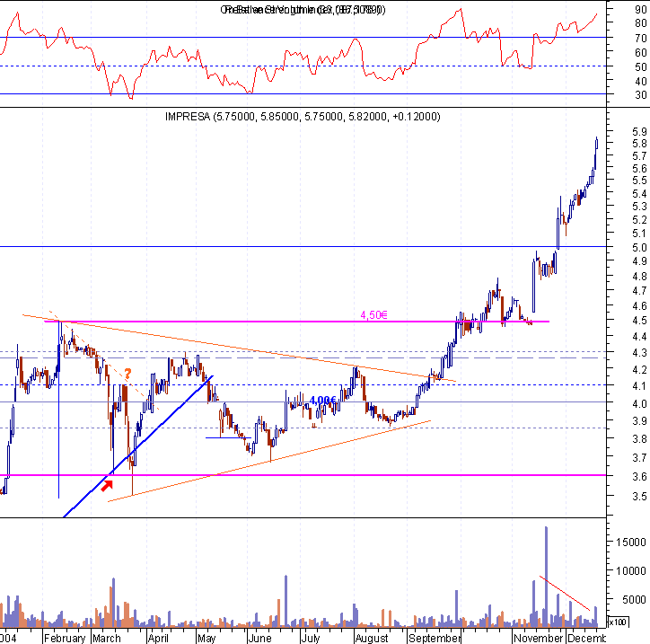The height and width of the screenshot is (644, 650).
Task: Select the magenta 4,50€ resistance label
Action: [373, 315]
